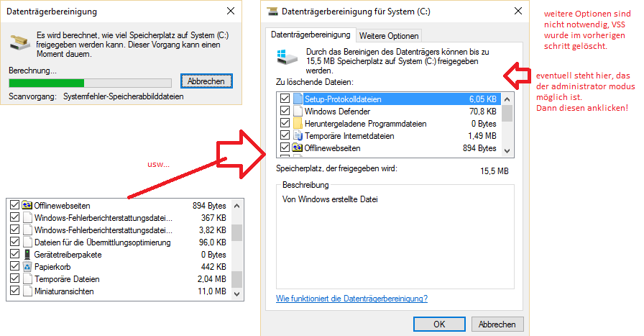Click Abbrechen in System (C:) dialog

coord(497,324)
